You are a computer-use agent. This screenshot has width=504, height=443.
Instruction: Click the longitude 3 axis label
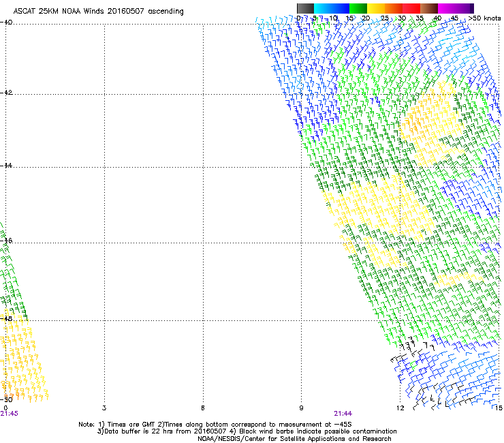(104, 408)
